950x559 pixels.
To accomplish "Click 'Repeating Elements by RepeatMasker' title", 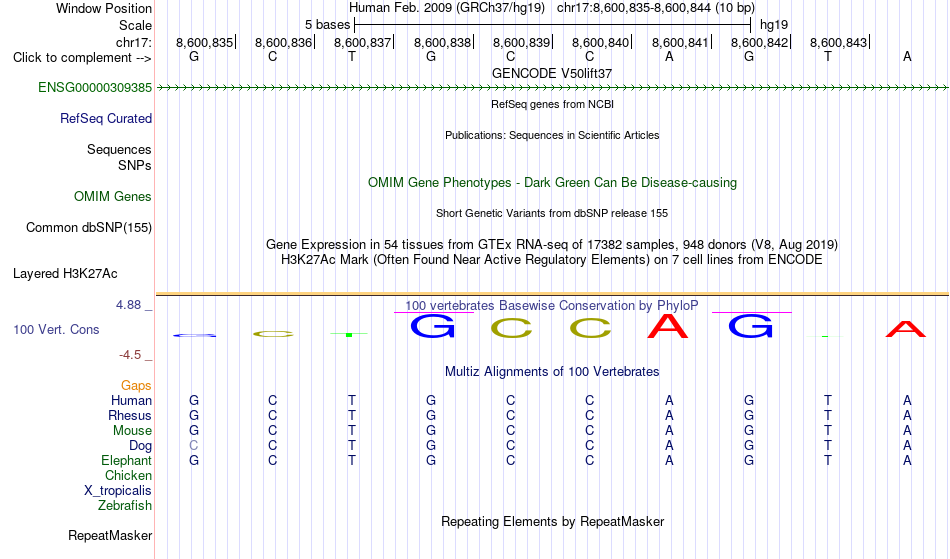I will point(553,522).
